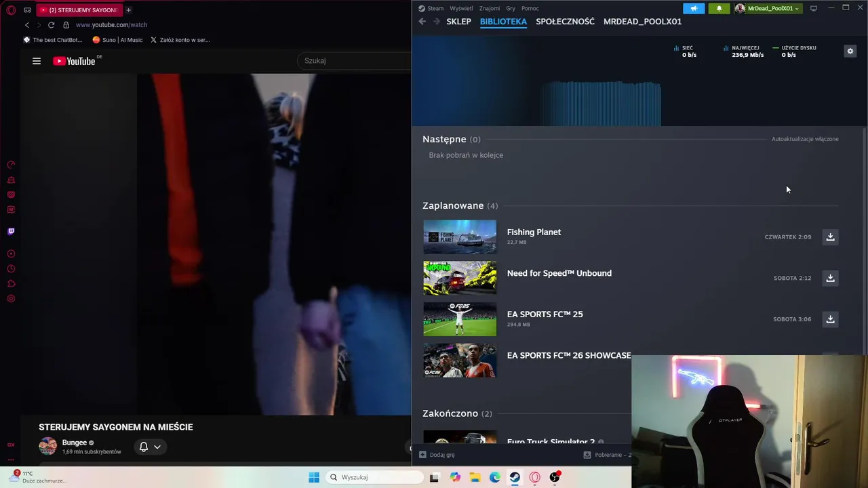Viewport: 868px width, 488px height.
Task: Open Pobieranie status at bottom
Action: (x=607, y=455)
